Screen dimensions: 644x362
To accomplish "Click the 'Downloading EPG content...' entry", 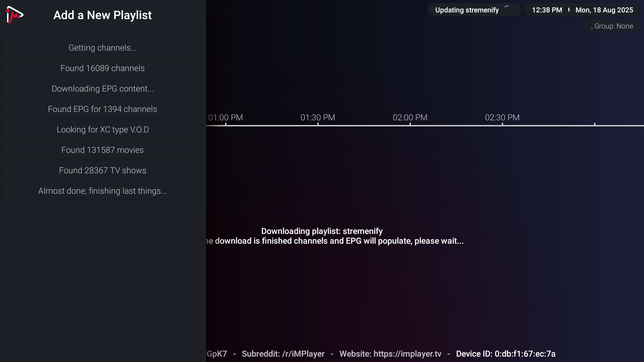I will tap(102, 89).
